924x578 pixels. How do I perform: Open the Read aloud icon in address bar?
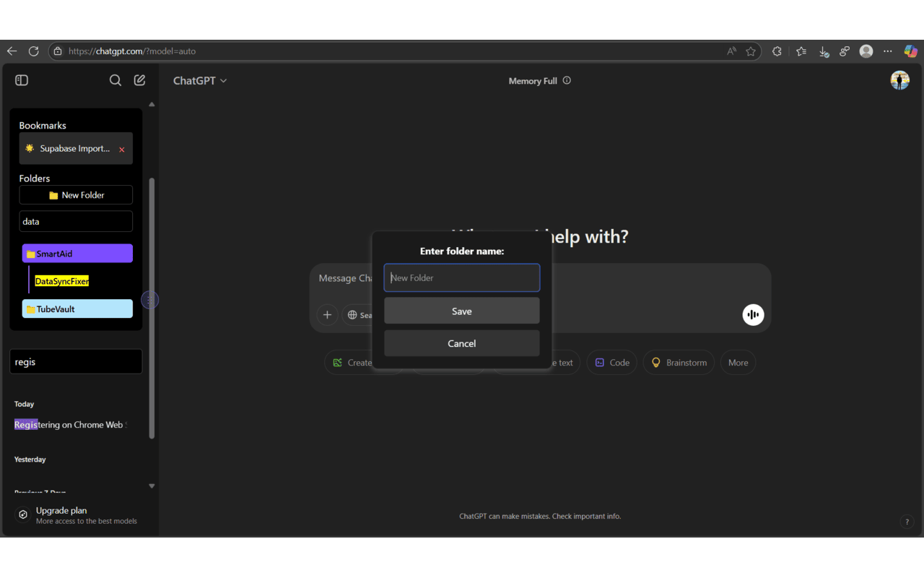pyautogui.click(x=732, y=51)
